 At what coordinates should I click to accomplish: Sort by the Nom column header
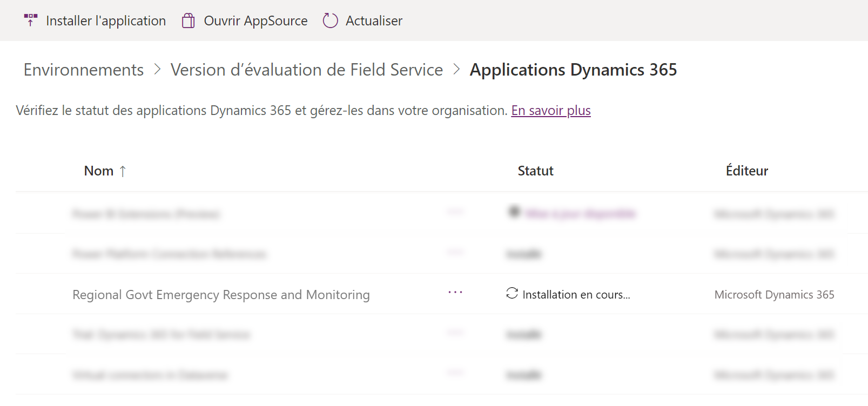[x=99, y=171]
